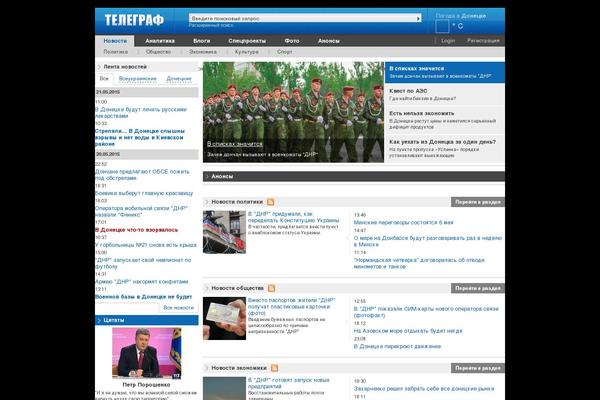Select slider item Квест по АЗС
The height and width of the screenshot is (400, 600).
click(445, 95)
